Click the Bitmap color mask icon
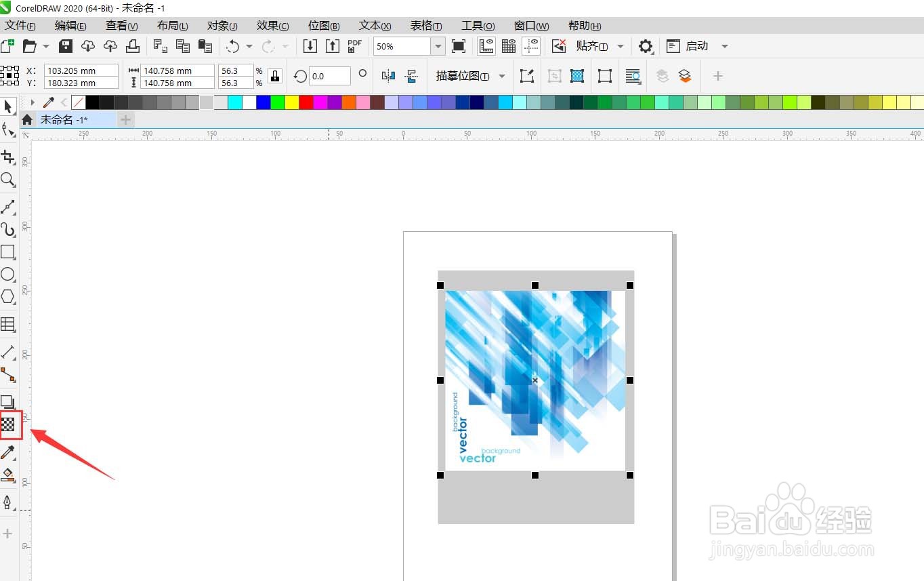Screen dimensions: 924x581 pos(577,76)
